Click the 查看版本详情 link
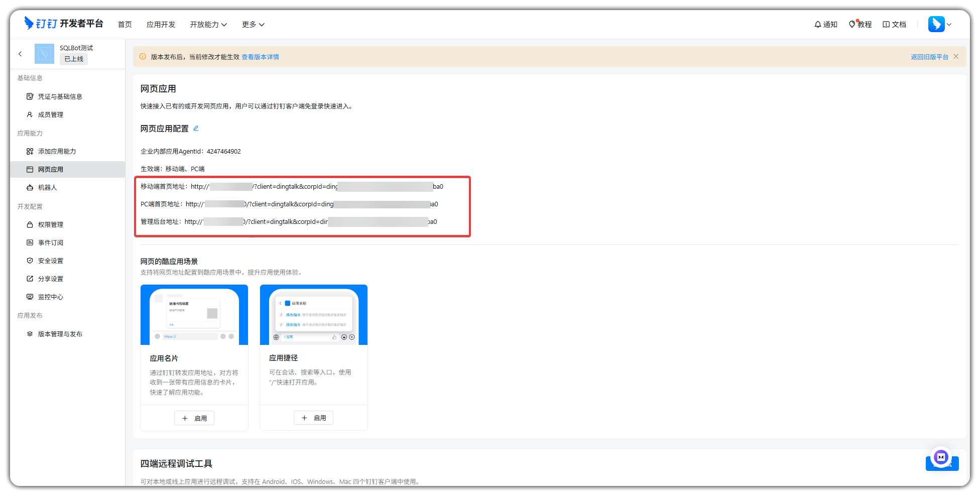The width and height of the screenshot is (980, 496). point(260,57)
